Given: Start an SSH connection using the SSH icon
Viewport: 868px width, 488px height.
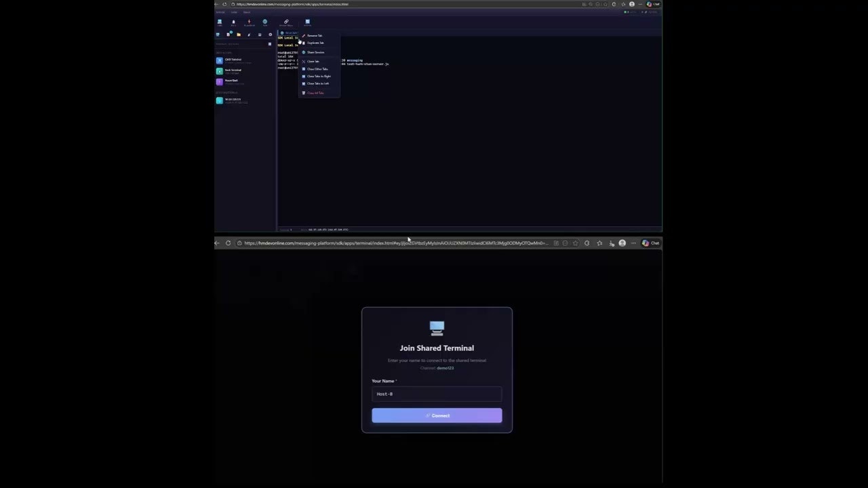Looking at the screenshot, I should [x=265, y=22].
